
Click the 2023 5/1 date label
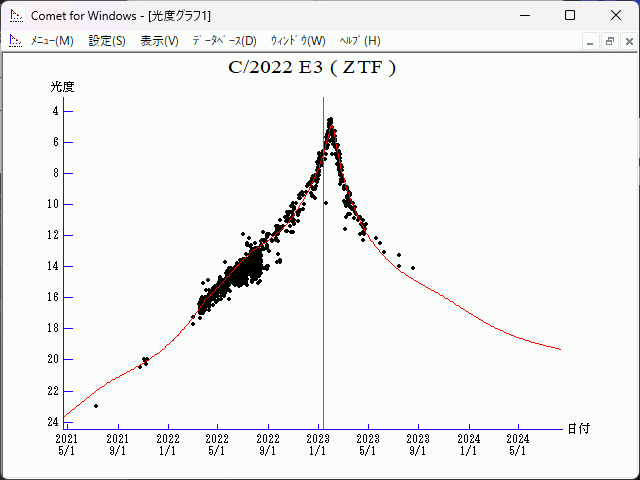(368, 445)
